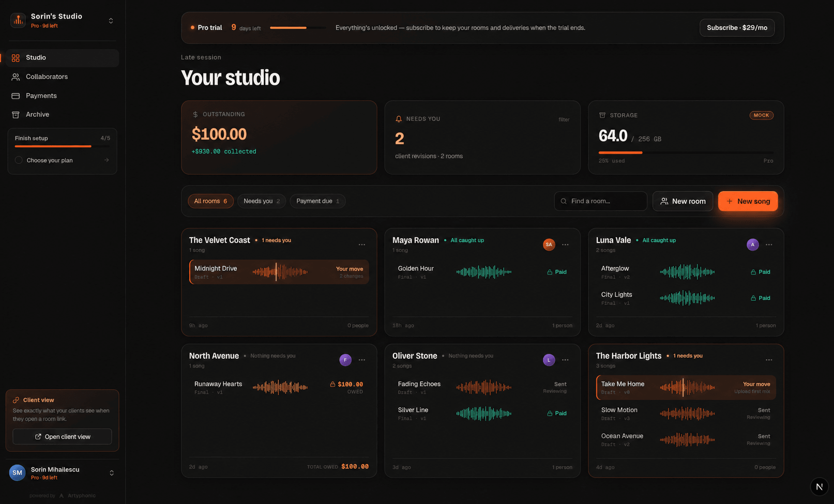Click the search magnifier icon

tap(564, 201)
